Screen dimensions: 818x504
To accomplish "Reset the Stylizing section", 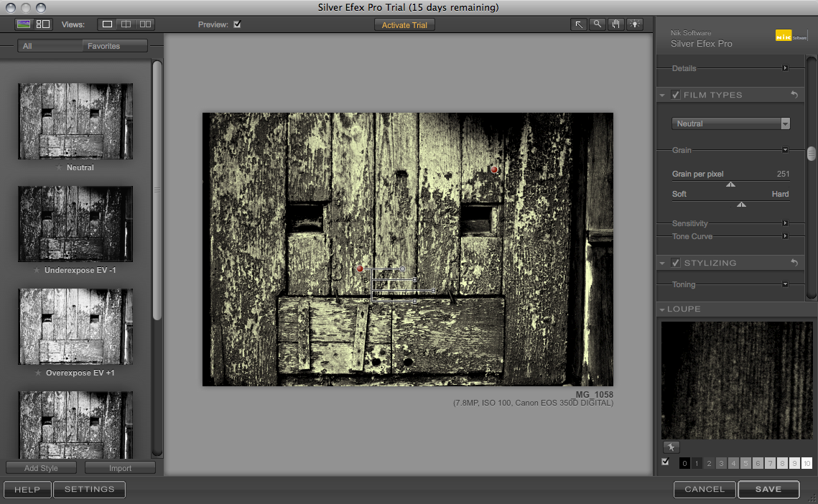I will pos(794,263).
